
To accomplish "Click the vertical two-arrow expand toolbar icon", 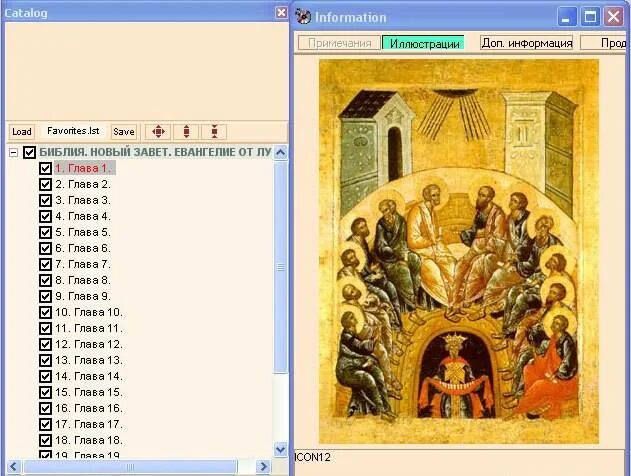I will (x=186, y=132).
